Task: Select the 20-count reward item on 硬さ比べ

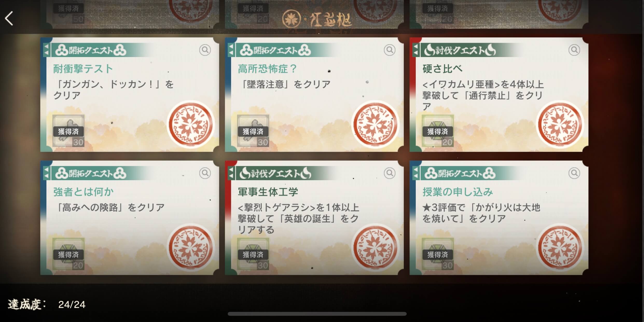Action: pyautogui.click(x=438, y=131)
